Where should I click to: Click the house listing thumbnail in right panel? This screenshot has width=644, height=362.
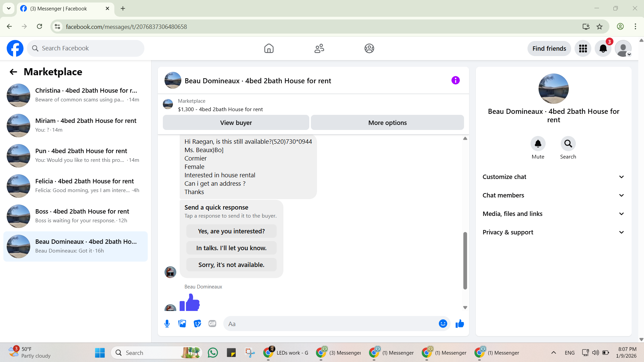click(x=553, y=89)
